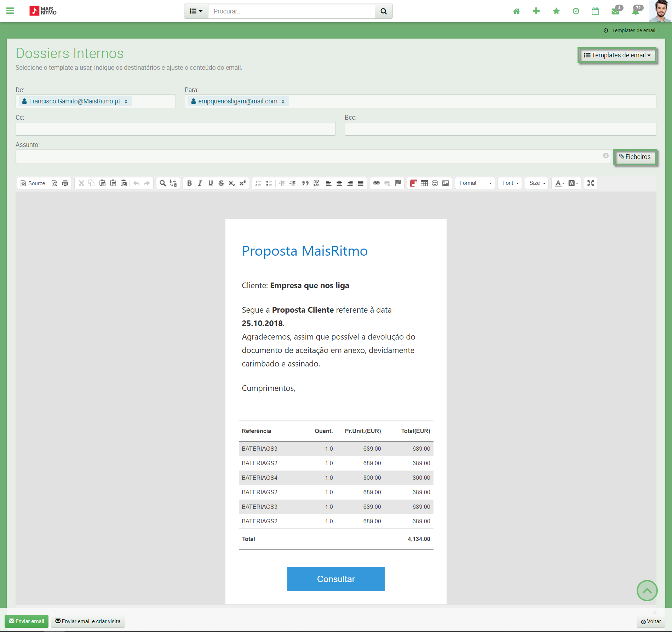Image resolution: width=672 pixels, height=632 pixels.
Task: Insert anchor flag icon
Action: click(398, 183)
